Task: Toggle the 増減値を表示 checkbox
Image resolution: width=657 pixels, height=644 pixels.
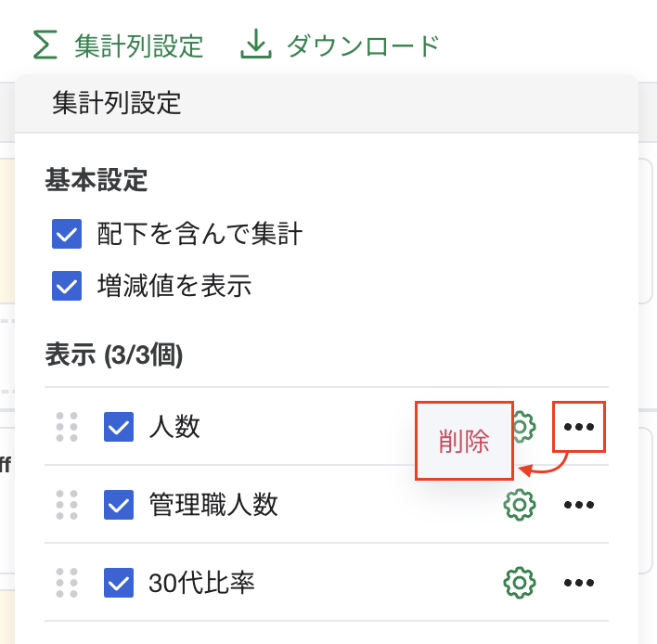Action: (67, 286)
